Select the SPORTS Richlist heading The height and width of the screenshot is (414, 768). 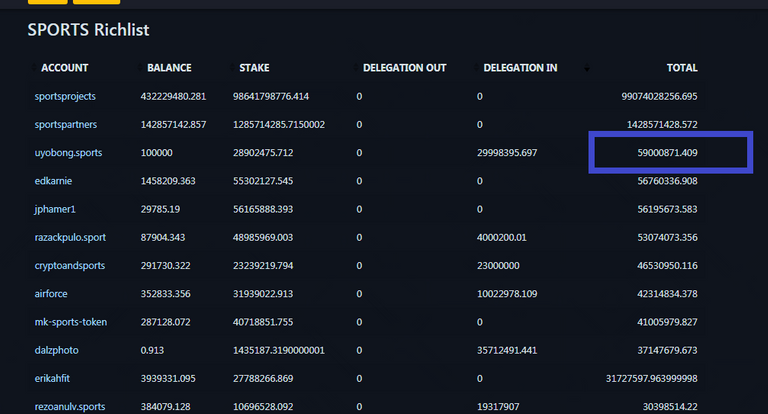[x=88, y=30]
